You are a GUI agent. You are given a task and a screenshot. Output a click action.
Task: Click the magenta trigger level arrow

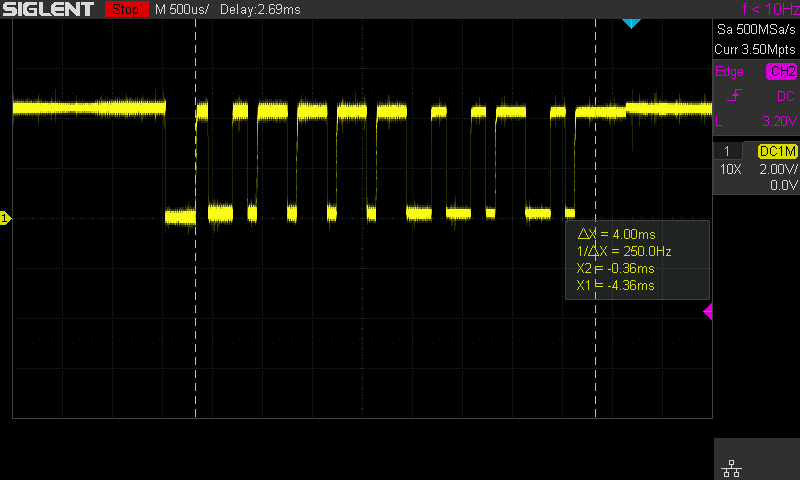click(708, 312)
